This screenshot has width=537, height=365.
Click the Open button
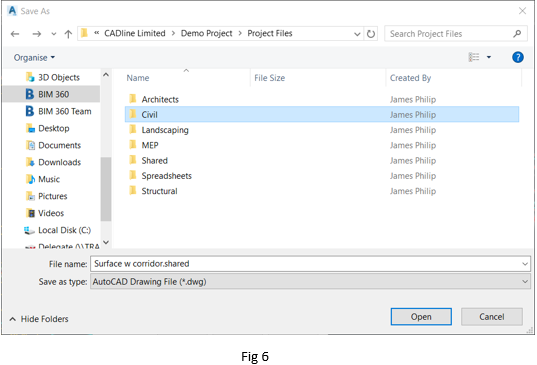[x=421, y=317]
